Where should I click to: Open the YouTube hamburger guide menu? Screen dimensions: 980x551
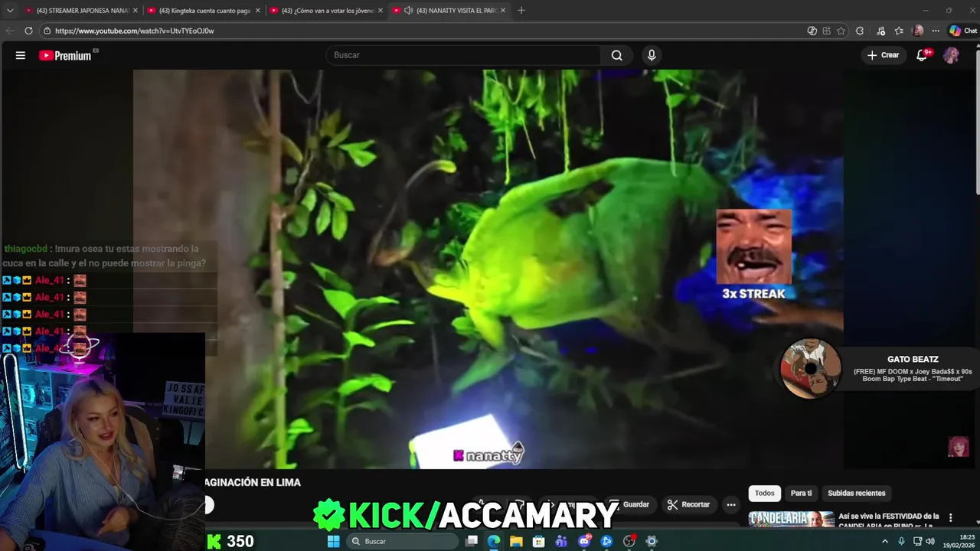coord(21,55)
